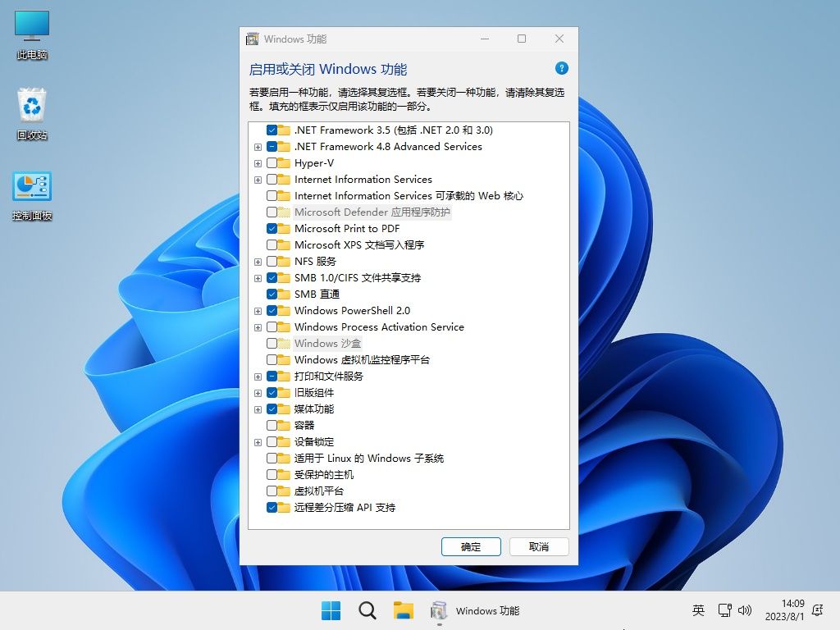The width and height of the screenshot is (840, 630).
Task: Uncheck .NET Framework 3.5 checkbox
Action: (272, 130)
